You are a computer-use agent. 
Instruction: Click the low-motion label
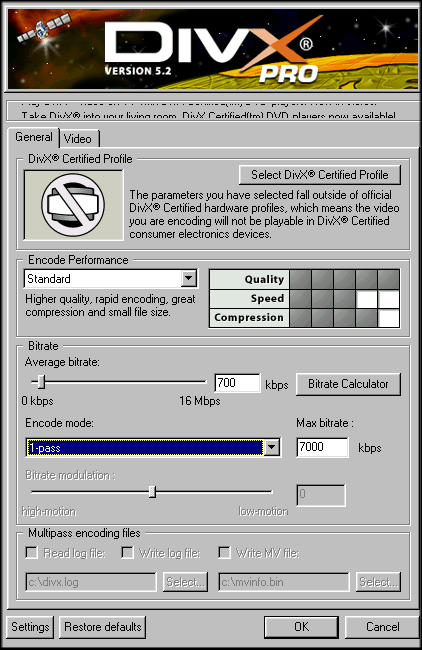pyautogui.click(x=263, y=512)
